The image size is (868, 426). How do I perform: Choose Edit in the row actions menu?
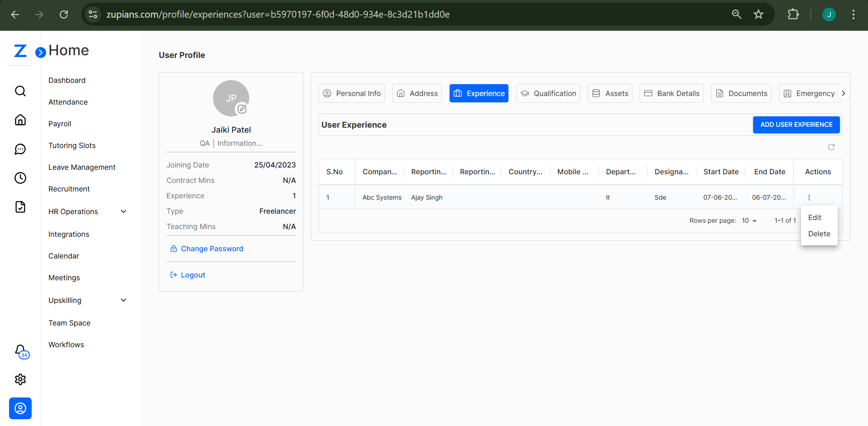(815, 217)
